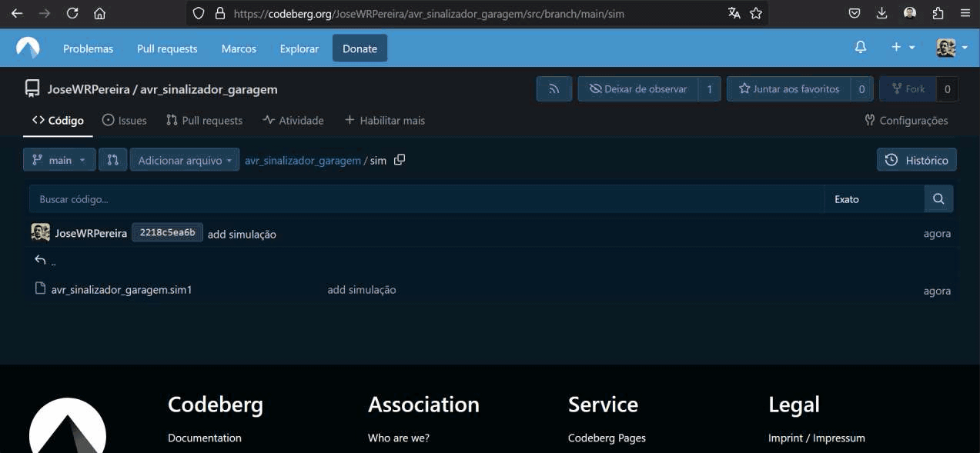Open Pull requests in top navigation bar

click(x=167, y=48)
